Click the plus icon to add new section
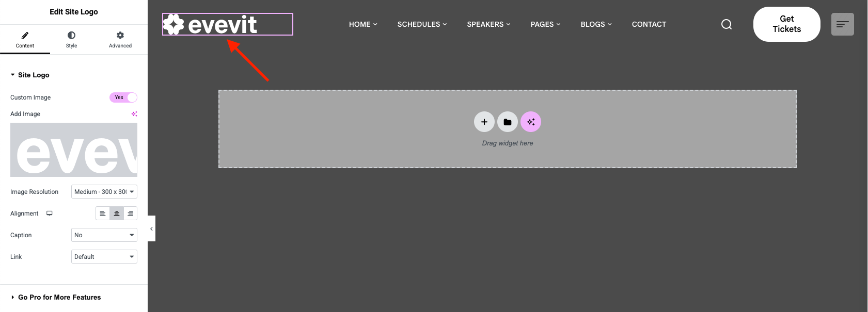The image size is (868, 312). point(484,122)
